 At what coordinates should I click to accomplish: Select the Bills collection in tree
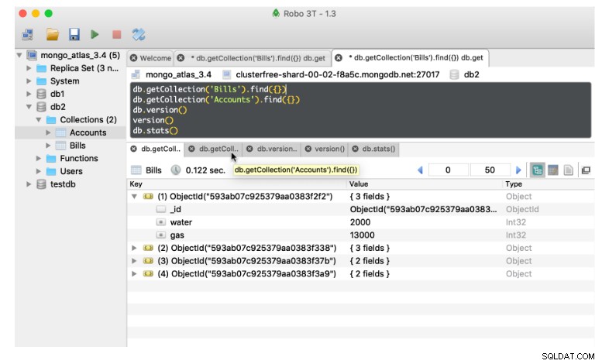point(77,146)
